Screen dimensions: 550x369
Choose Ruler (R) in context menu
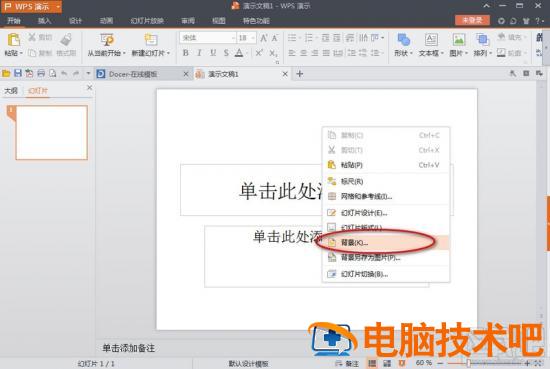386,181
